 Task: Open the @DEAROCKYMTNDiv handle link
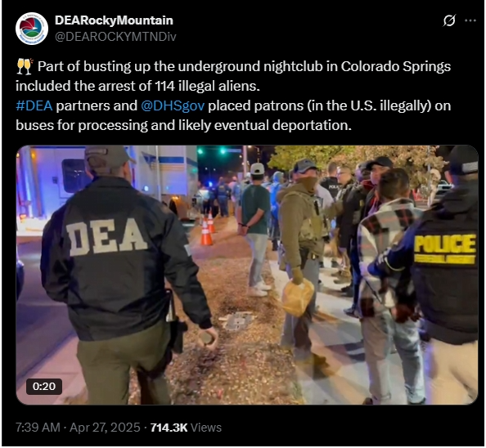(x=115, y=37)
